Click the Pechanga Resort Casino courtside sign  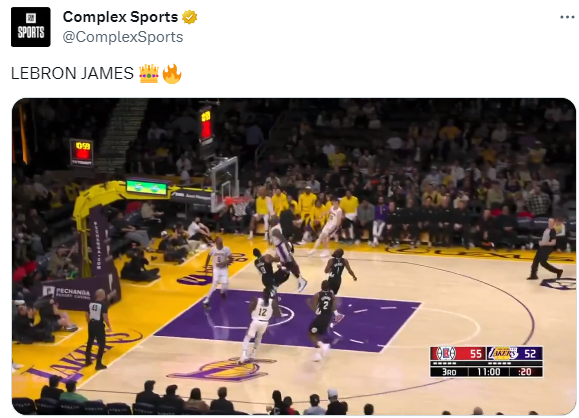[x=72, y=293]
